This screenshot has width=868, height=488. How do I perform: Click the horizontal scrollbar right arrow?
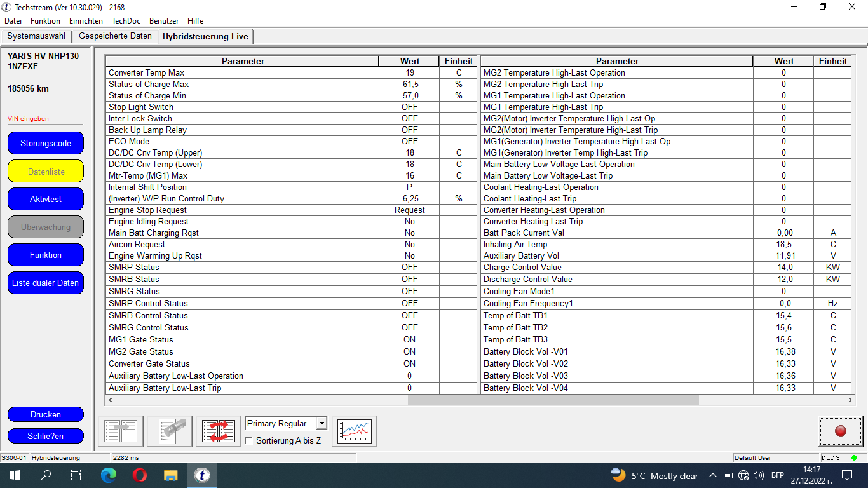tap(851, 400)
